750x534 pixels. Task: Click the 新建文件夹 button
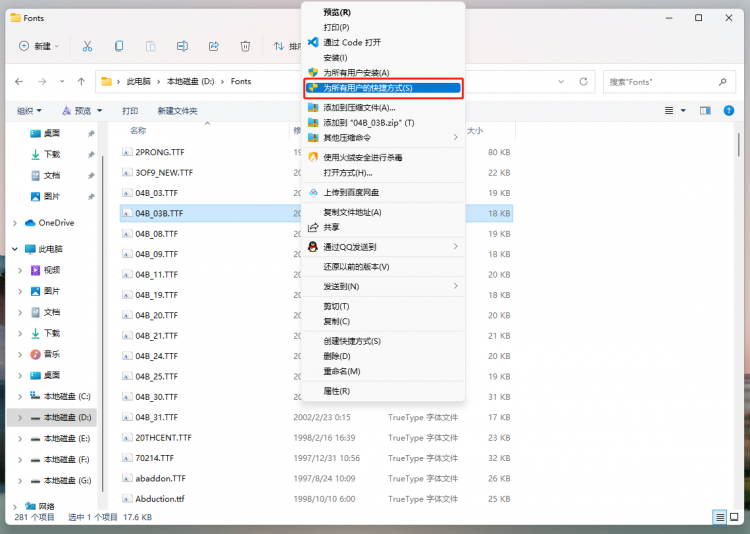click(x=175, y=111)
